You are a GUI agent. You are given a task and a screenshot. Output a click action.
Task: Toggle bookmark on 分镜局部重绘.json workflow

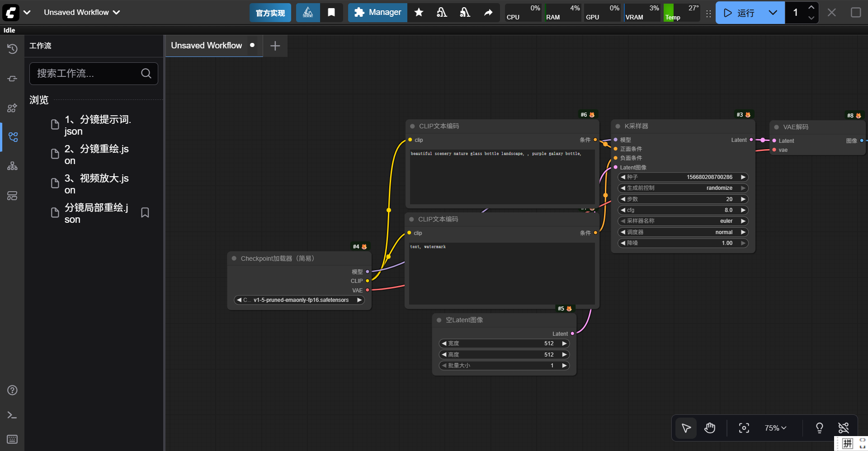tap(145, 213)
